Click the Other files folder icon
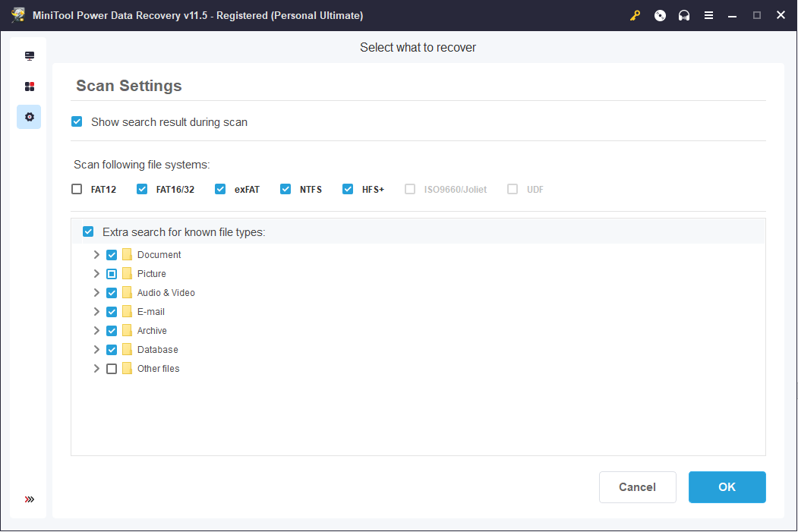Viewport: 798px width, 532px height. (128, 368)
